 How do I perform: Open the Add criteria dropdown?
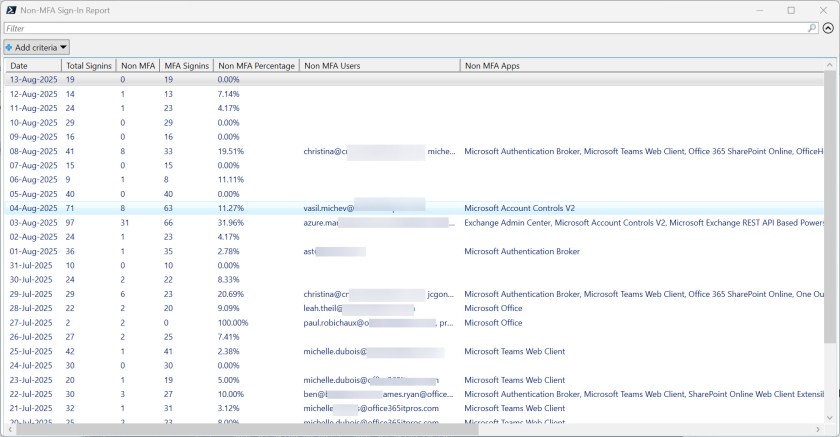[x=36, y=47]
